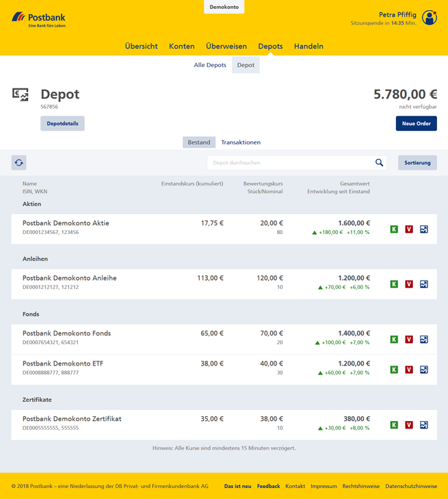Viewport: 448px width, 499px height.
Task: Click the Aktie total value 1.600,00 €
Action: (x=354, y=223)
